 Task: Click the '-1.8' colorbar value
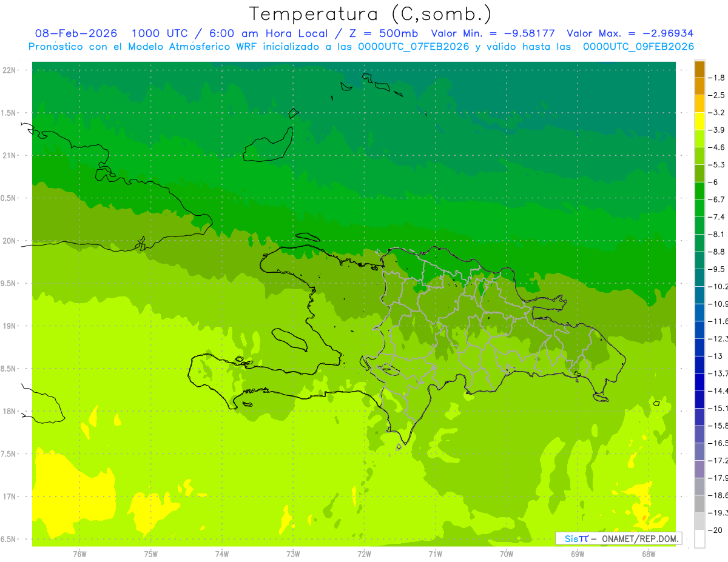716,78
